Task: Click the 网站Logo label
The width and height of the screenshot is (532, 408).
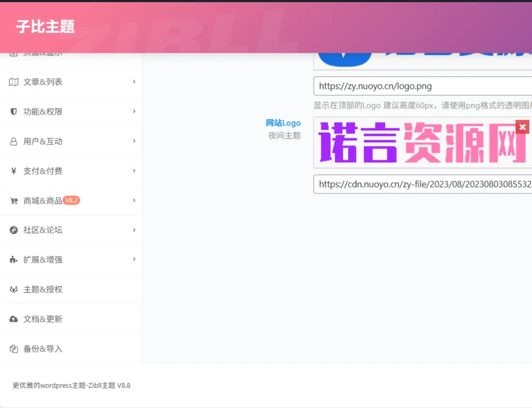Action: click(283, 123)
